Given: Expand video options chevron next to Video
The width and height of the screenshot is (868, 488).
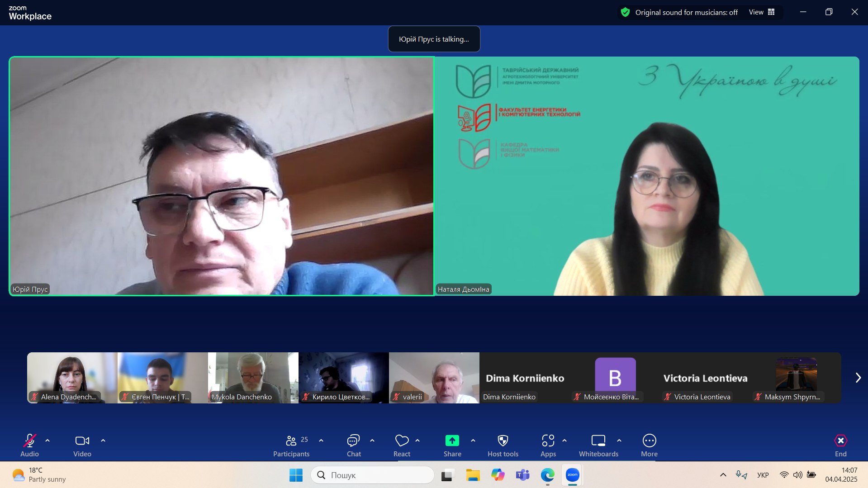Looking at the screenshot, I should click(103, 441).
